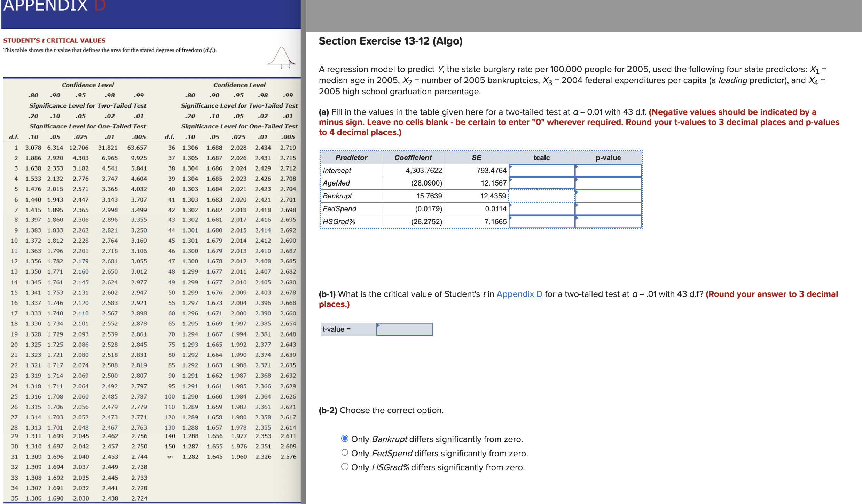Click the tcalc input cell for Intercept
This screenshot has width=862, height=504.
(x=541, y=171)
